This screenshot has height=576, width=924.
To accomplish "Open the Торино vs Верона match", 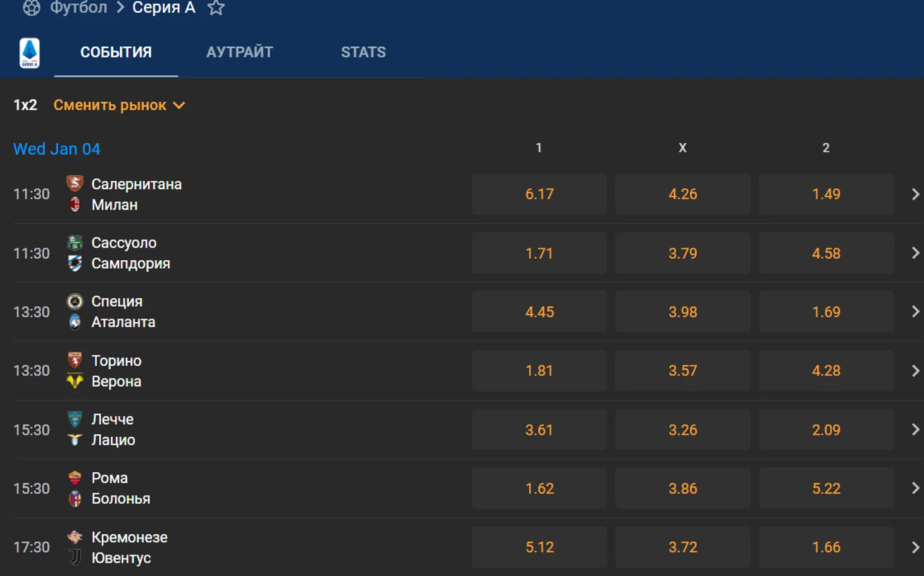I will pos(240,371).
